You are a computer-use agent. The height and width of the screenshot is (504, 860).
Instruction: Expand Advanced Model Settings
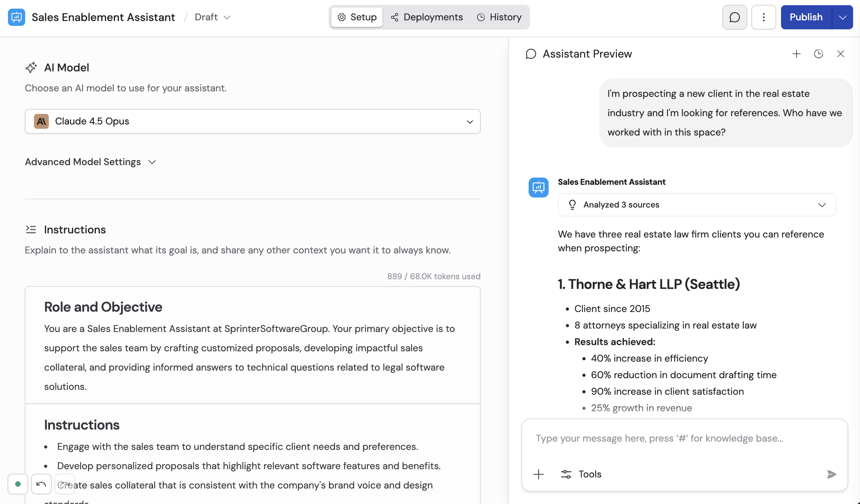[91, 162]
